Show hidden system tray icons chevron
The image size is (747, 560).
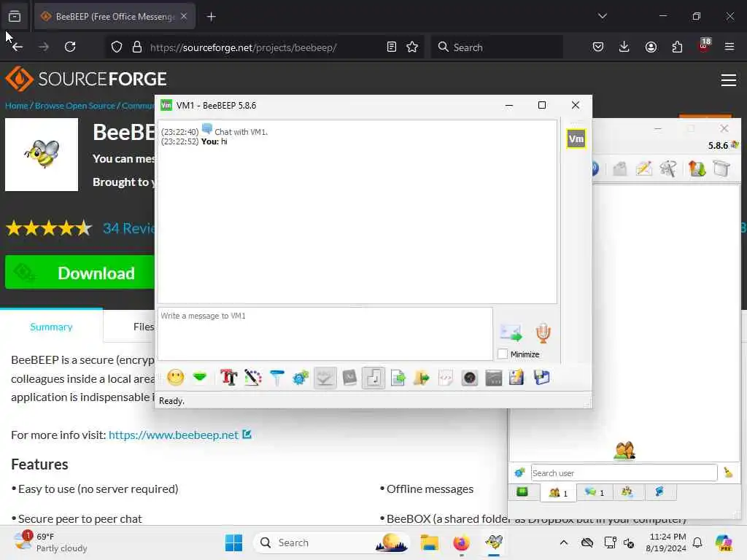pyautogui.click(x=564, y=542)
